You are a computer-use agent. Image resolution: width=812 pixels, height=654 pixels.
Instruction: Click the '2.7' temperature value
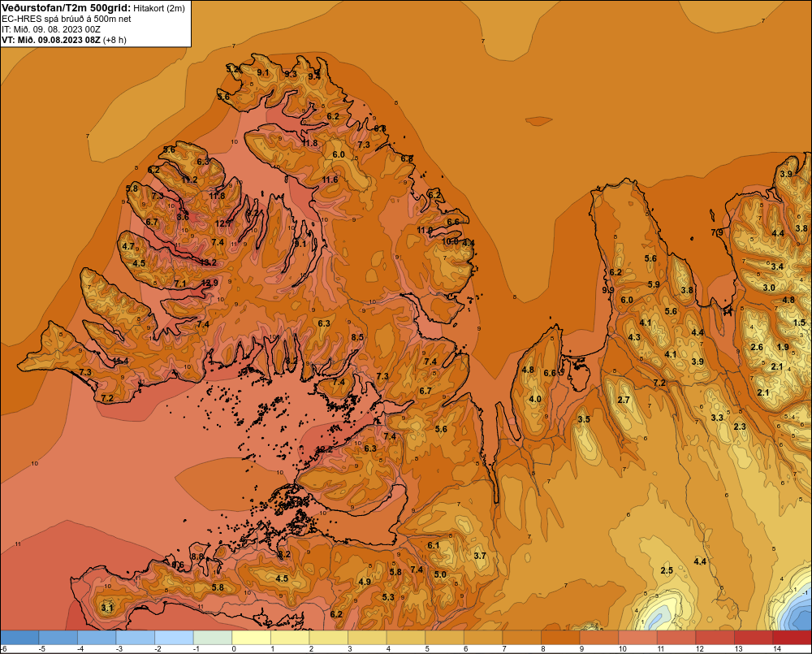pyautogui.click(x=624, y=400)
